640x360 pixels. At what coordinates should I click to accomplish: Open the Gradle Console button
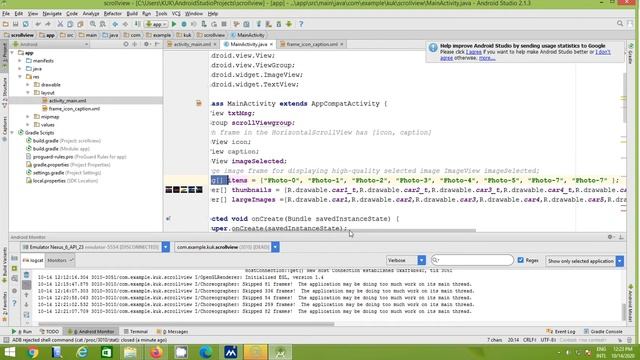(x=604, y=331)
